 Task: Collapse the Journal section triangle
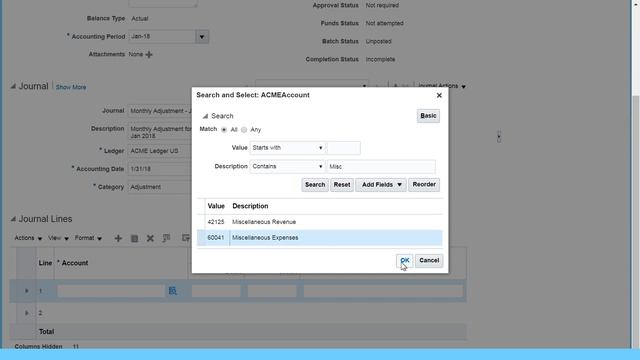(x=13, y=86)
